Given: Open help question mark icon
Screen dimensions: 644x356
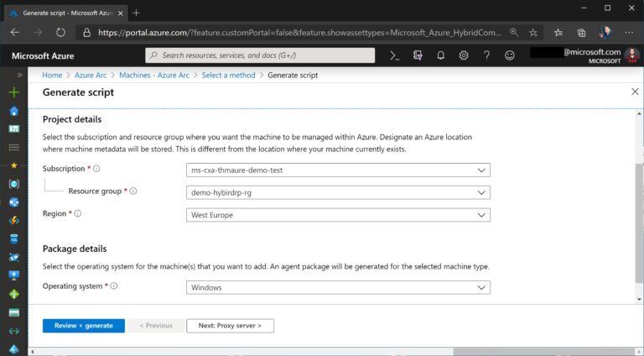Looking at the screenshot, I should pos(486,55).
